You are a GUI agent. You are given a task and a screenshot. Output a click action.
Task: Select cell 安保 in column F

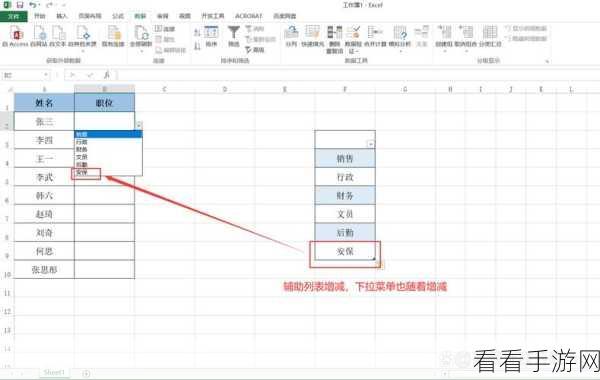coord(345,251)
